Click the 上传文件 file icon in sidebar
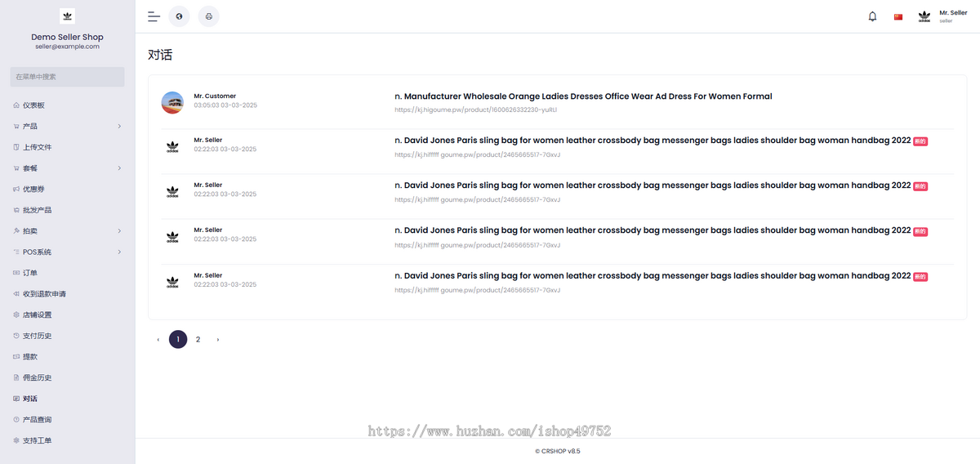 point(16,147)
